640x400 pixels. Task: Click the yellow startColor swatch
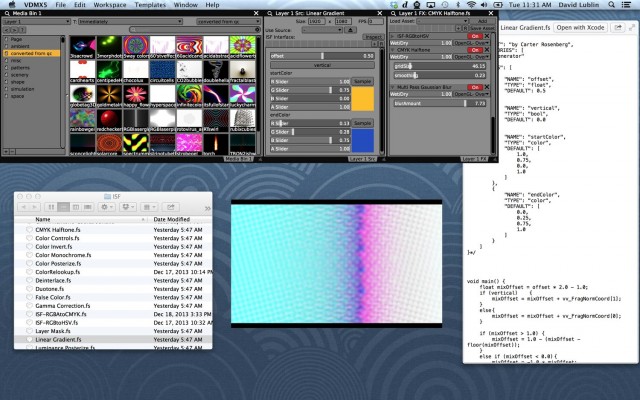[x=361, y=98]
